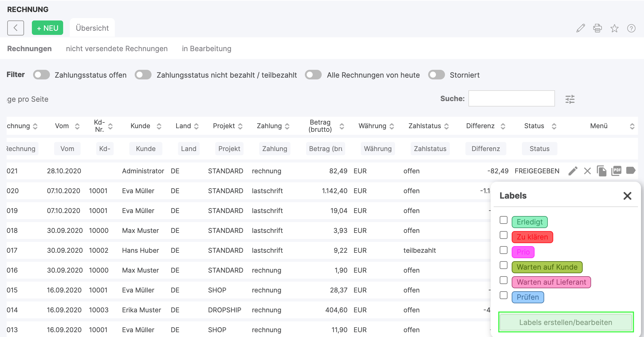Click Labels erstellen/bearbeiten button
This screenshot has width=644, height=337.
click(x=566, y=322)
